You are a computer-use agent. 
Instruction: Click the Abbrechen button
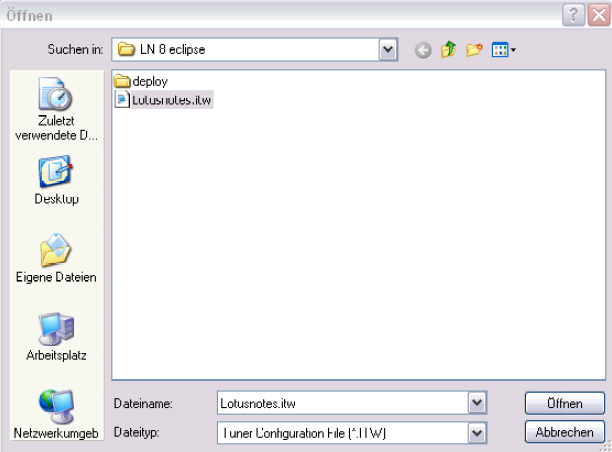point(564,433)
